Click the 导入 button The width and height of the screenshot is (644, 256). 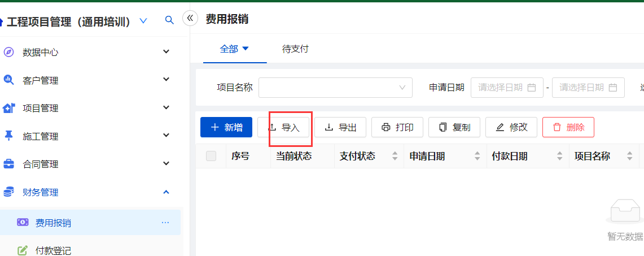pos(283,127)
